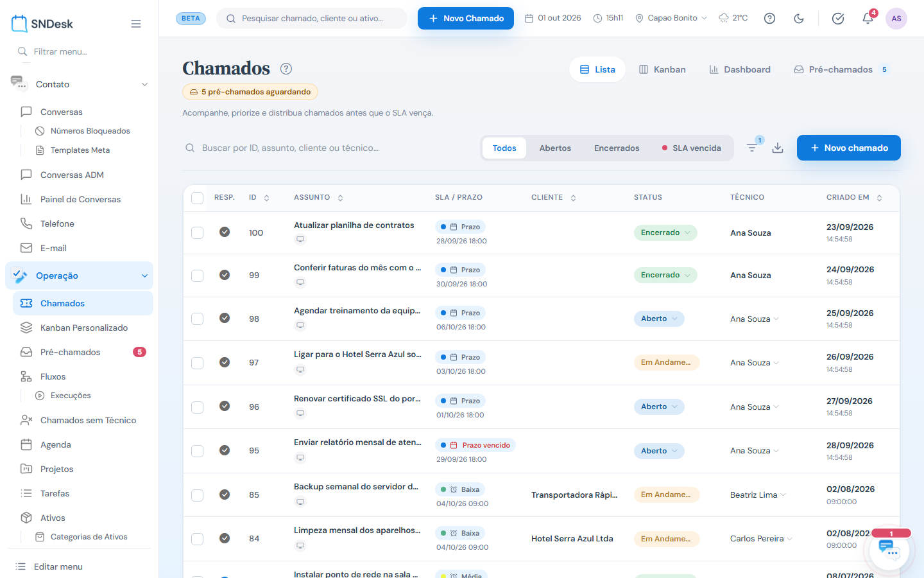Open AS user avatar menu
Viewport: 924px width, 578px height.
tap(896, 18)
